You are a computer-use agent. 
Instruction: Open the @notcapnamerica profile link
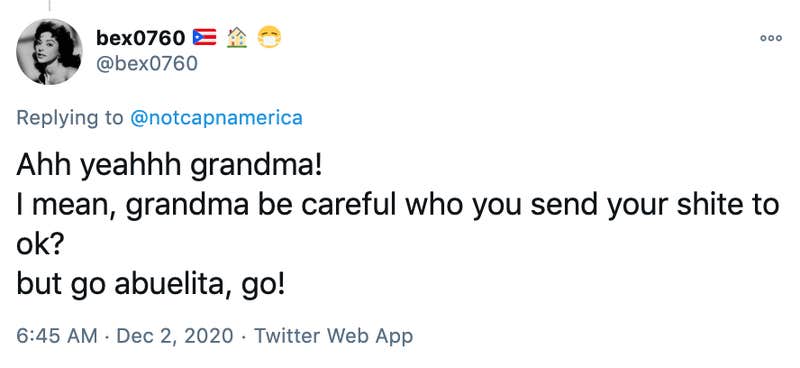(x=216, y=118)
